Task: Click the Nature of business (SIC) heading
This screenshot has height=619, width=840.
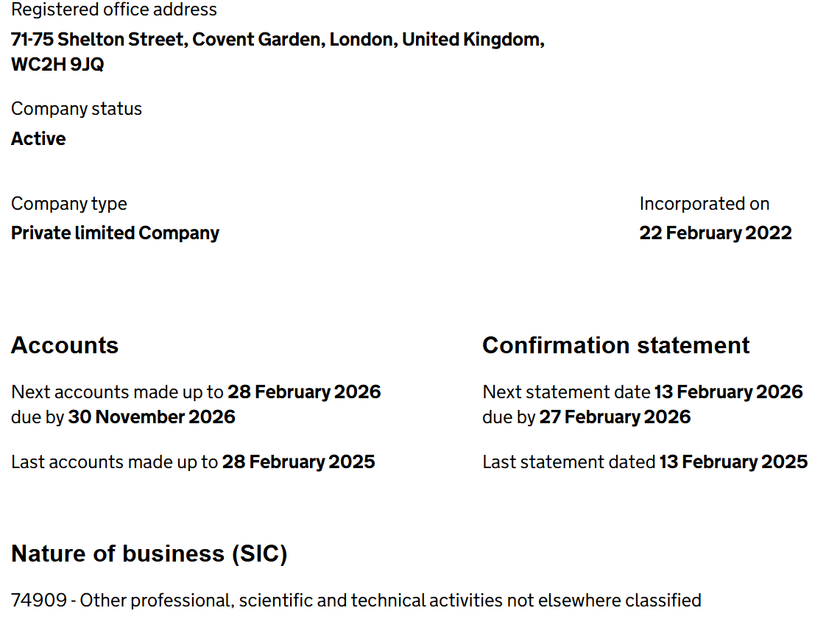Action: click(149, 553)
